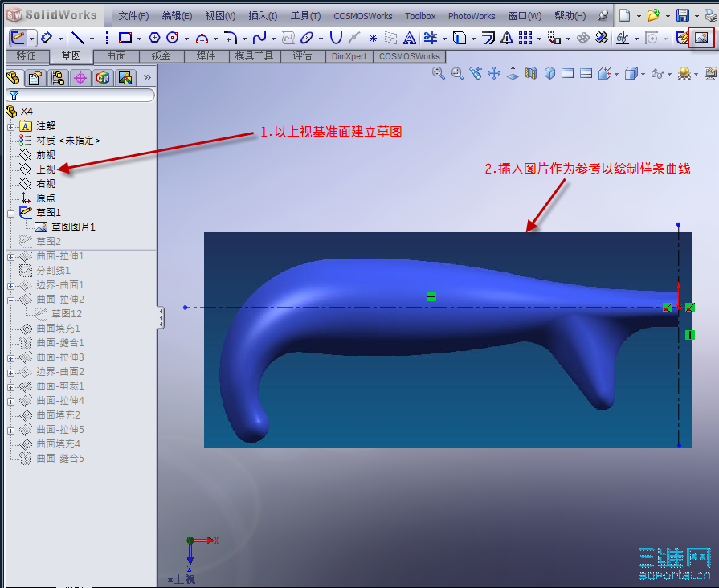Click Zoom to Area magnifier icon
Viewport: 719px width, 588px height.
(457, 73)
